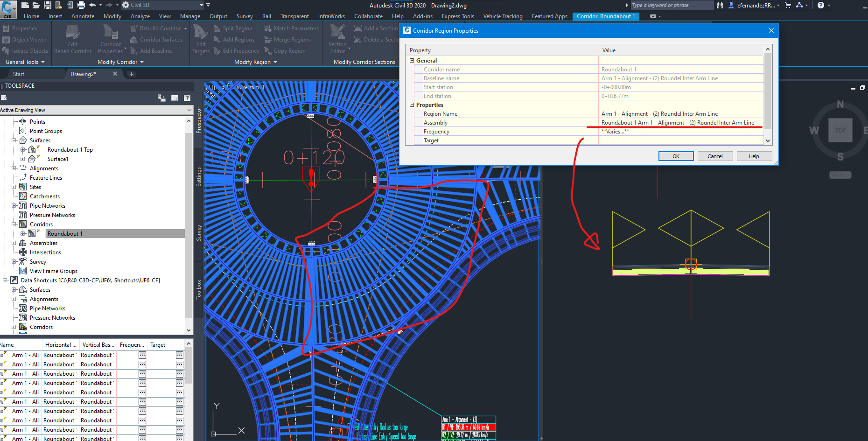
Task: Collapse the Properties section in the dialog
Action: point(412,105)
